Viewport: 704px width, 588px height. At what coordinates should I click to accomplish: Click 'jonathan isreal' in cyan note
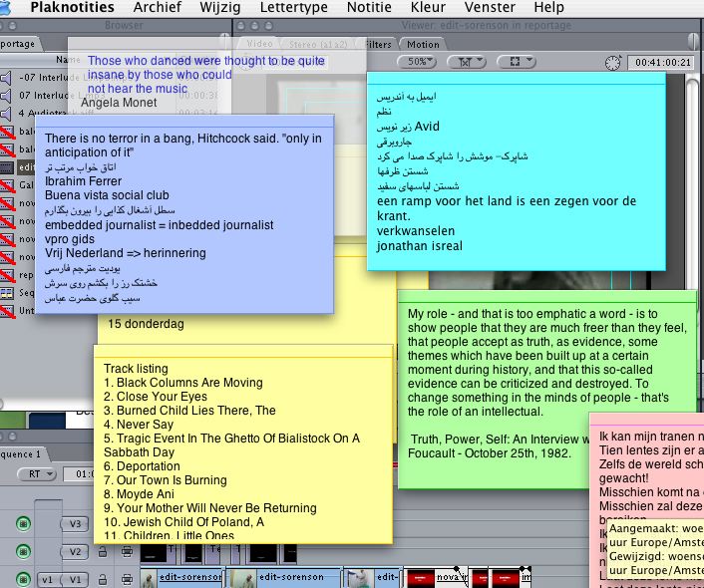tap(420, 246)
